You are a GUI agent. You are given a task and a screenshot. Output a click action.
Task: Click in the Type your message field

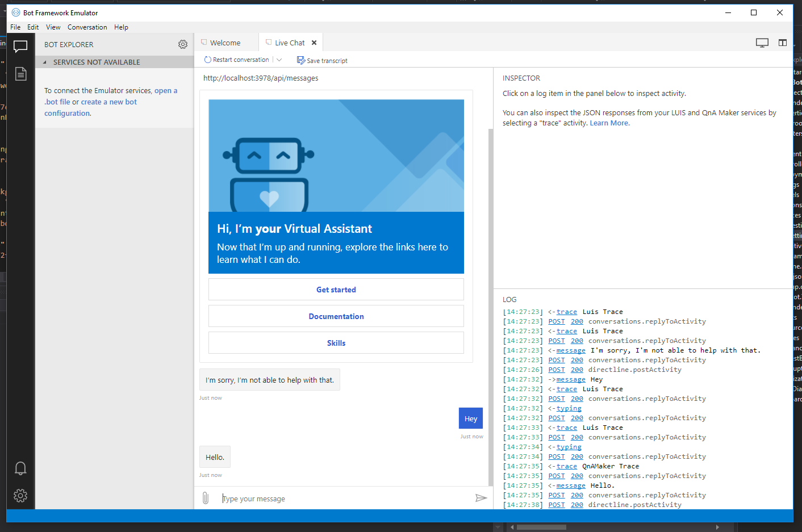coord(346,499)
